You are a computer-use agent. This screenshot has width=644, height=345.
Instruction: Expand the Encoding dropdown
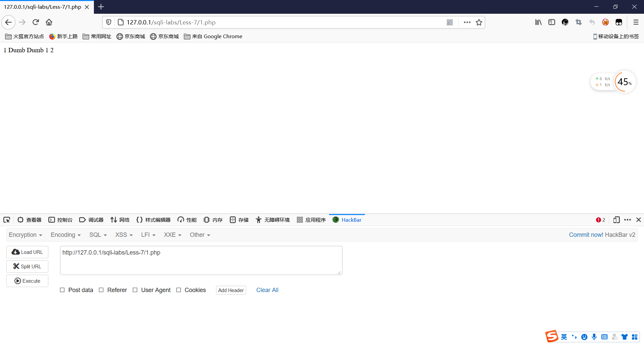66,235
